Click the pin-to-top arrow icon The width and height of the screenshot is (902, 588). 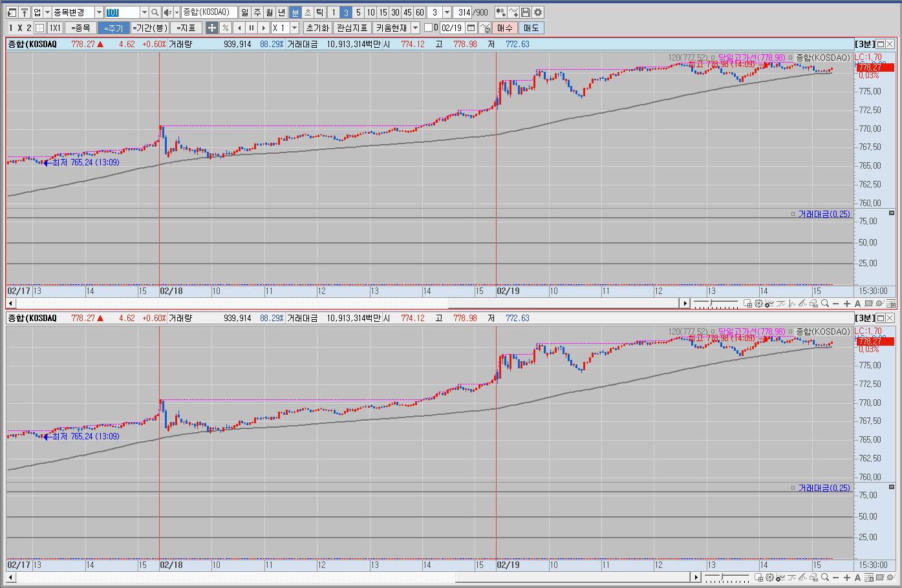point(25,12)
